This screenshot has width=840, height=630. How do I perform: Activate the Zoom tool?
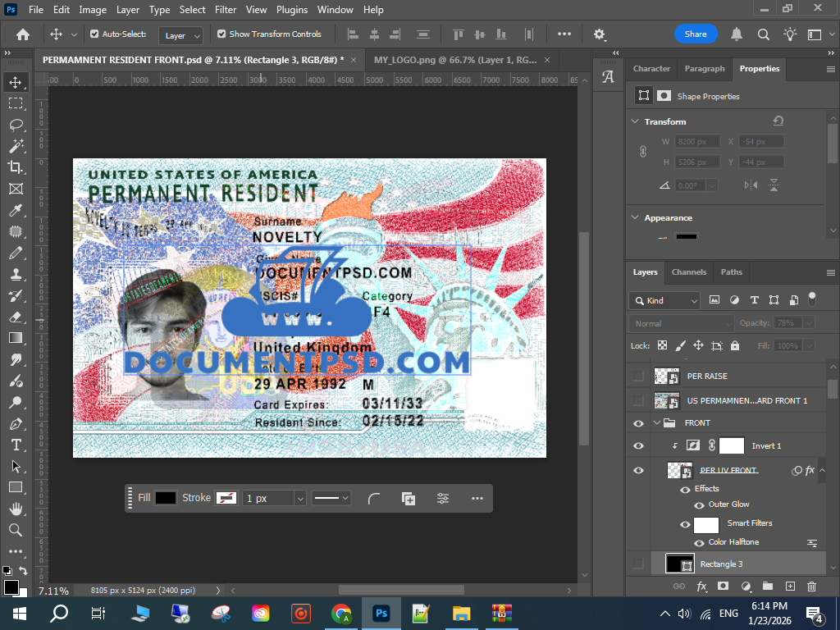click(16, 530)
